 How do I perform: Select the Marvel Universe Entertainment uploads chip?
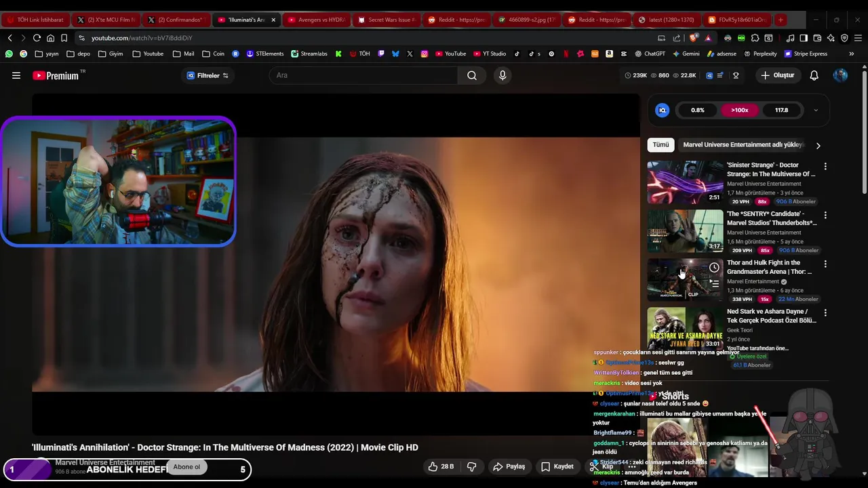[x=743, y=144]
